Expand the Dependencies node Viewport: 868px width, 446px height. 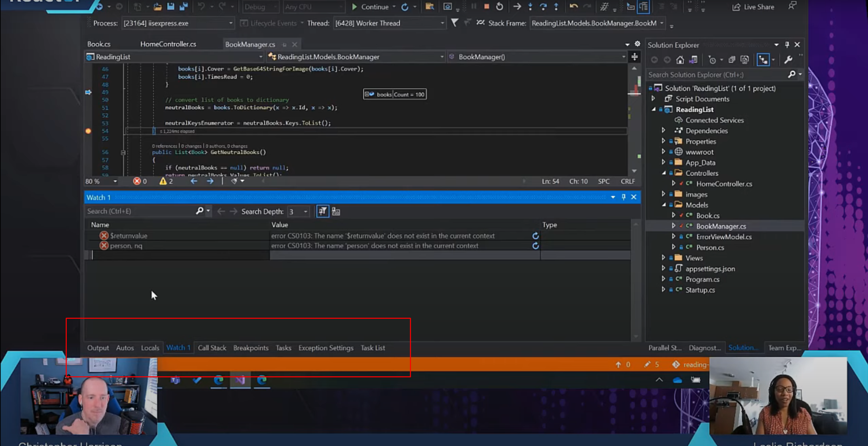coord(663,130)
